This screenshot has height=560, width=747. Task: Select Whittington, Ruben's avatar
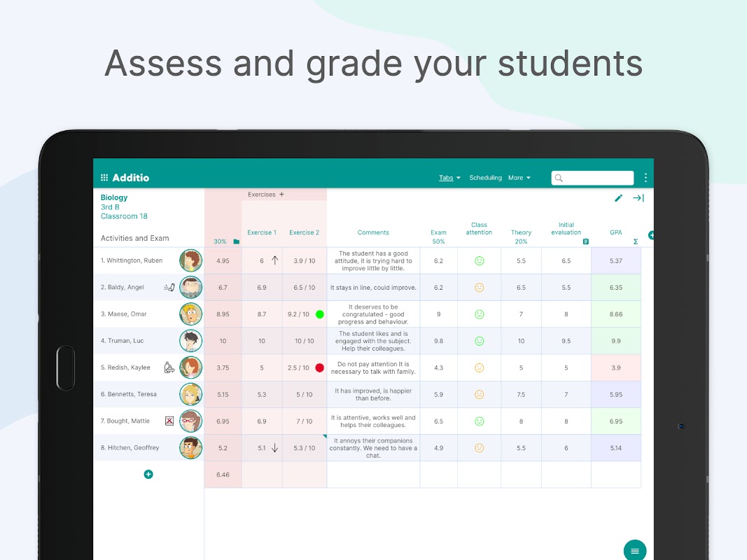pyautogui.click(x=190, y=260)
